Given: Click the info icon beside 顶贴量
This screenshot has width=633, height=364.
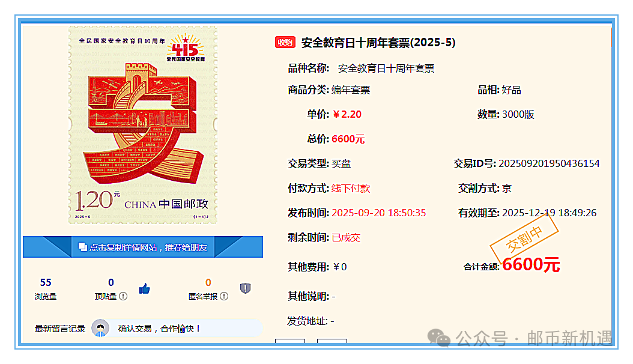Looking at the screenshot, I should pos(123,296).
